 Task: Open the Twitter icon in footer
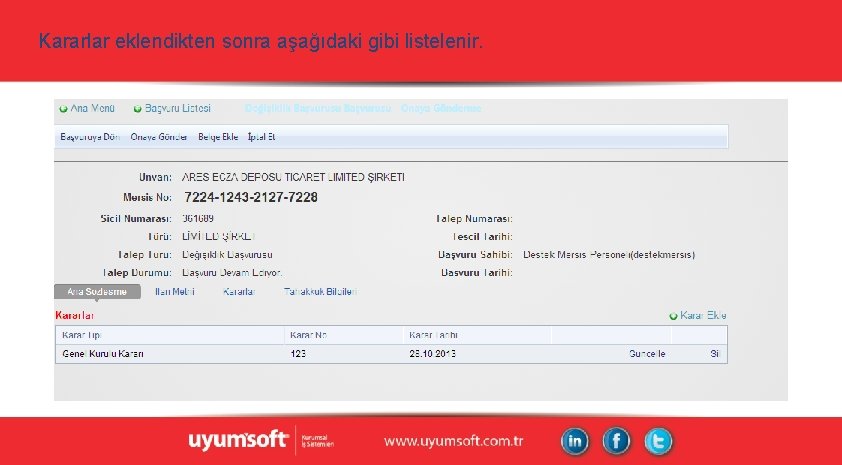pyautogui.click(x=658, y=441)
